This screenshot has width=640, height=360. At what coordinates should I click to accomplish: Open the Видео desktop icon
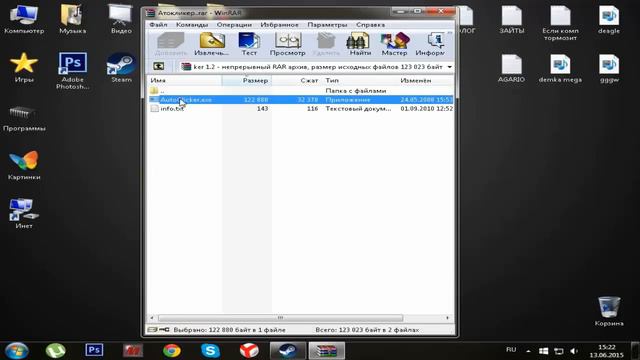tap(121, 19)
